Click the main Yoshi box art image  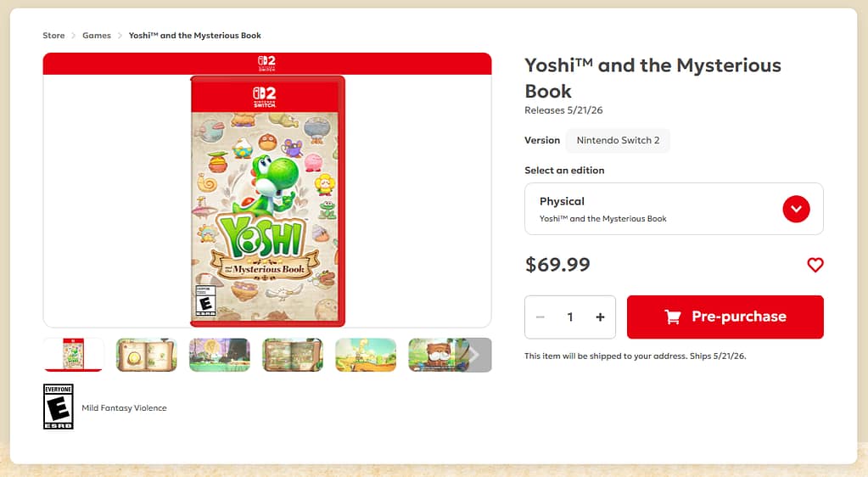[267, 200]
